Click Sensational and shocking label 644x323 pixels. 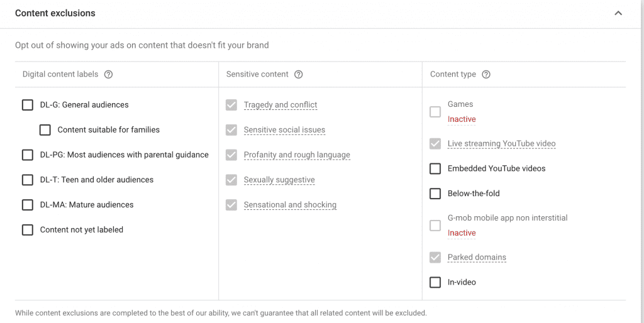(290, 205)
